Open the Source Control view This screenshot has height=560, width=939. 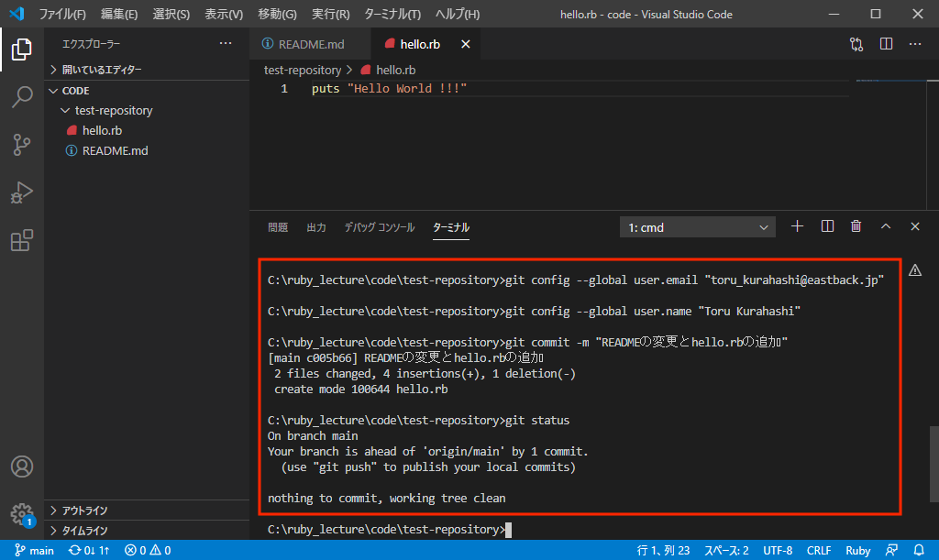[x=22, y=144]
